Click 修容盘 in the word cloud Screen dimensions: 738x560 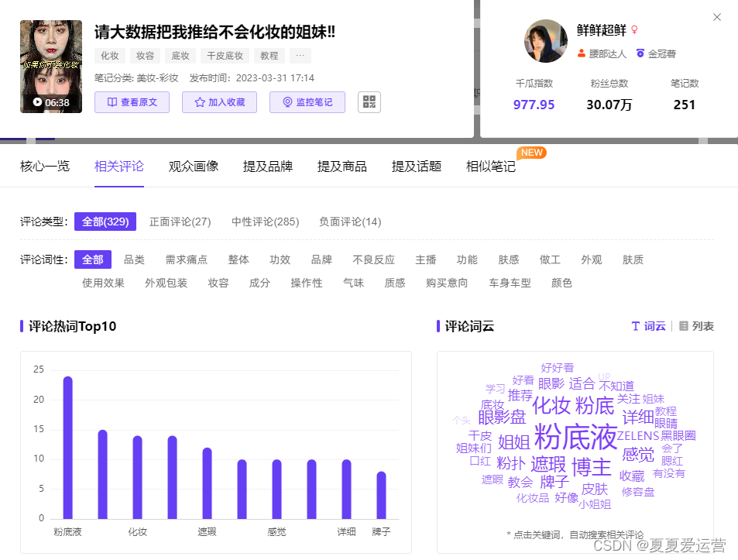[638, 493]
